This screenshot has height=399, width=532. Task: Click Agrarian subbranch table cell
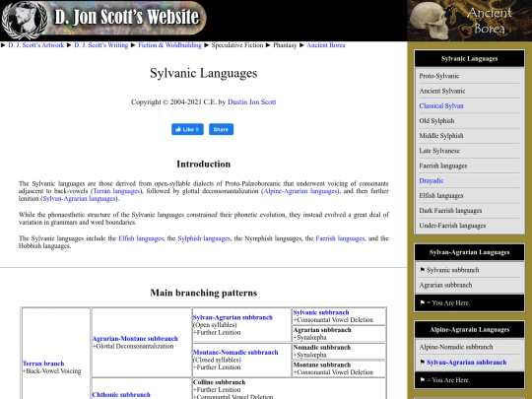[339, 334]
